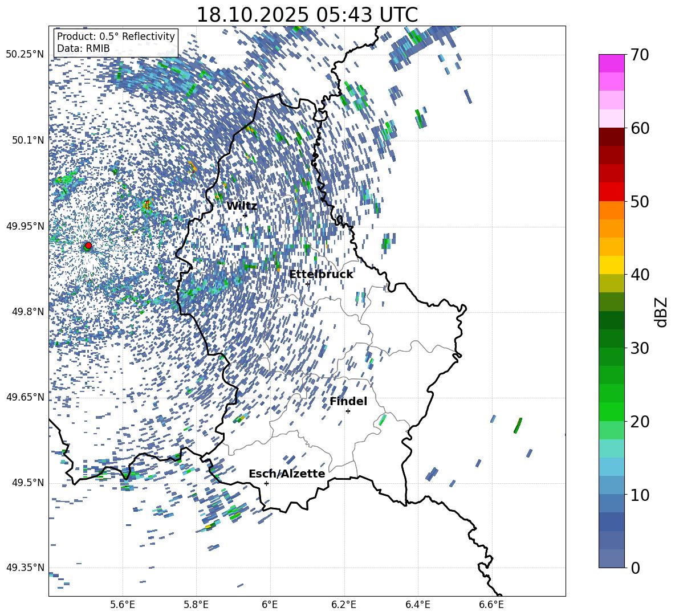Pick the bottom slate-blue colorbar segment
This screenshot has height=616, width=675.
pyautogui.click(x=611, y=558)
